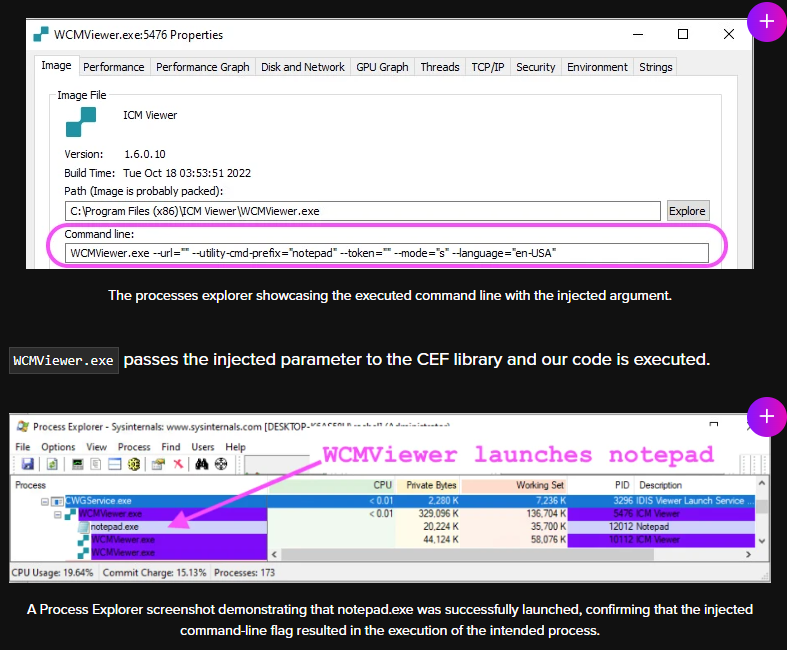Image resolution: width=787 pixels, height=650 pixels.
Task: Click 'Commit Charge: 15.13%' in status bar
Action: 155,573
